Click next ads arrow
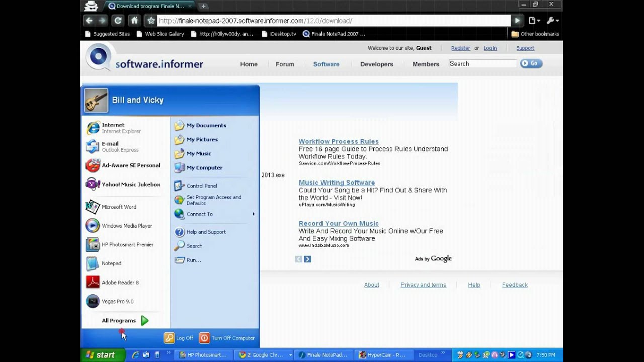Viewport: 644px width, 362px height. point(307,259)
